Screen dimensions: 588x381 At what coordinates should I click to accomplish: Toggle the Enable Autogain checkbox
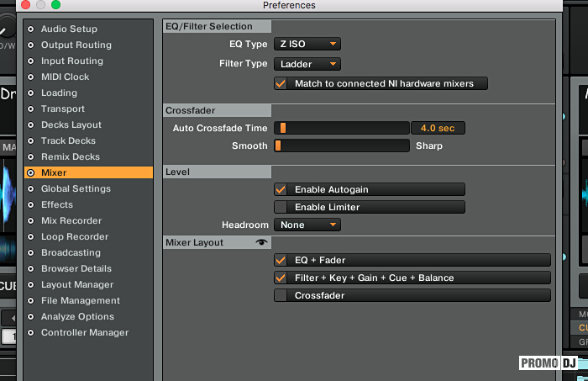tap(281, 190)
